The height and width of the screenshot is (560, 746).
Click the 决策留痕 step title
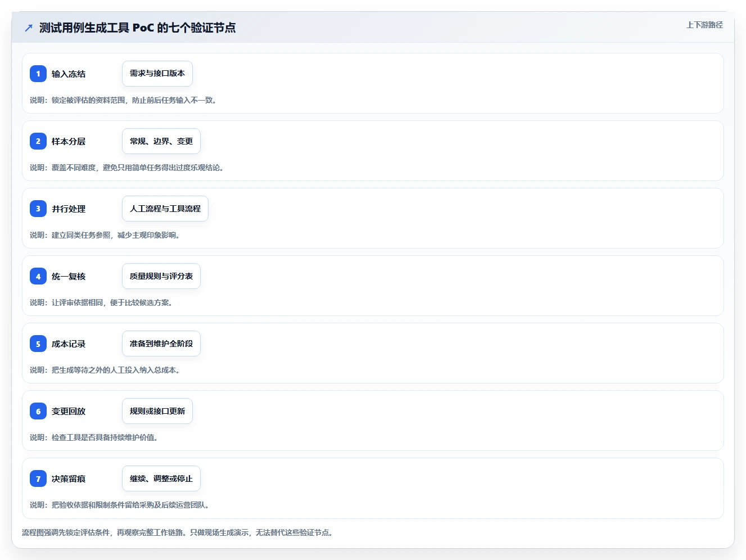69,478
